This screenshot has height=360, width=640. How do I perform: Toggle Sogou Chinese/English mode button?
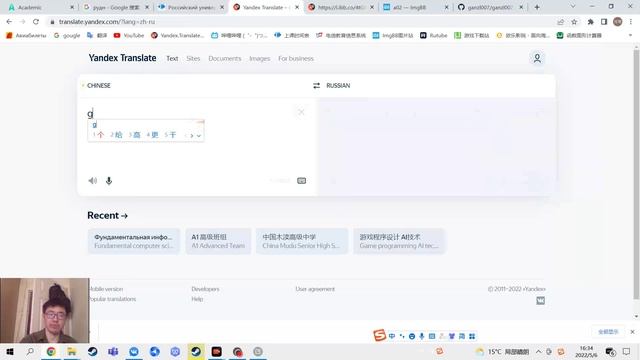pos(392,336)
